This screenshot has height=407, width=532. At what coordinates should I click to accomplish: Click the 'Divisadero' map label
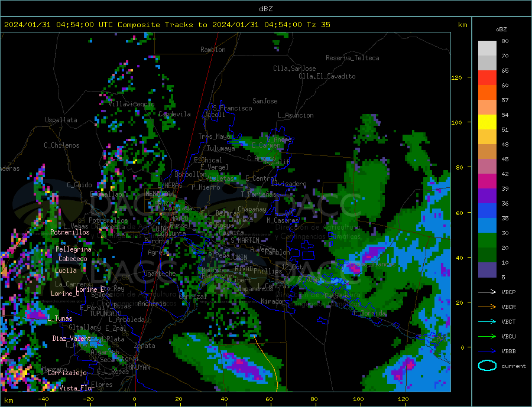click(x=288, y=184)
